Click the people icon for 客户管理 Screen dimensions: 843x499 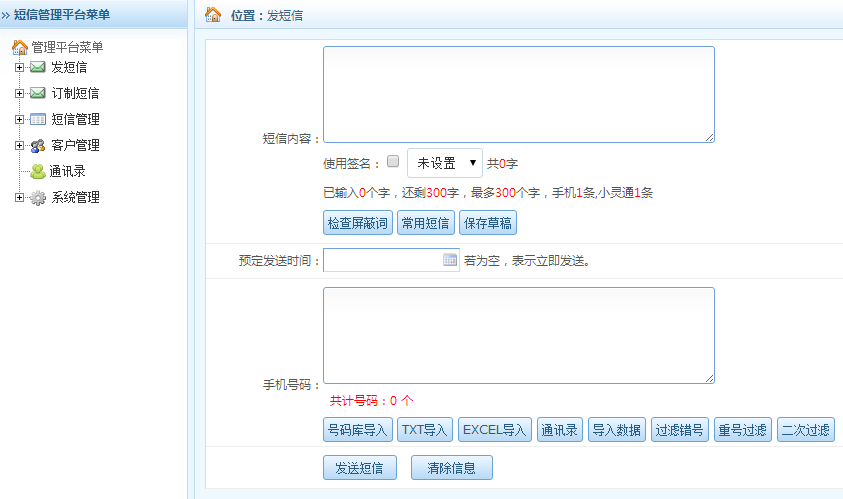click(x=38, y=145)
